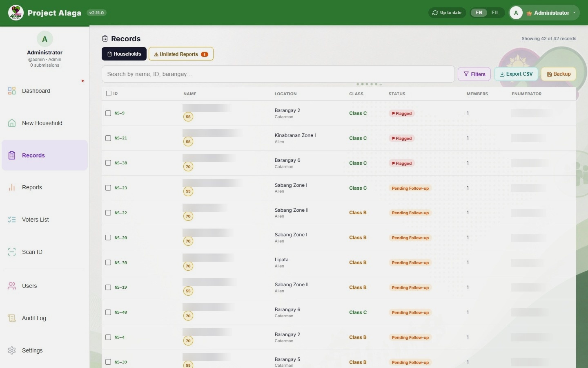This screenshot has height=368, width=588.
Task: Click the Kinabranan Zone I location cell
Action: (295, 138)
